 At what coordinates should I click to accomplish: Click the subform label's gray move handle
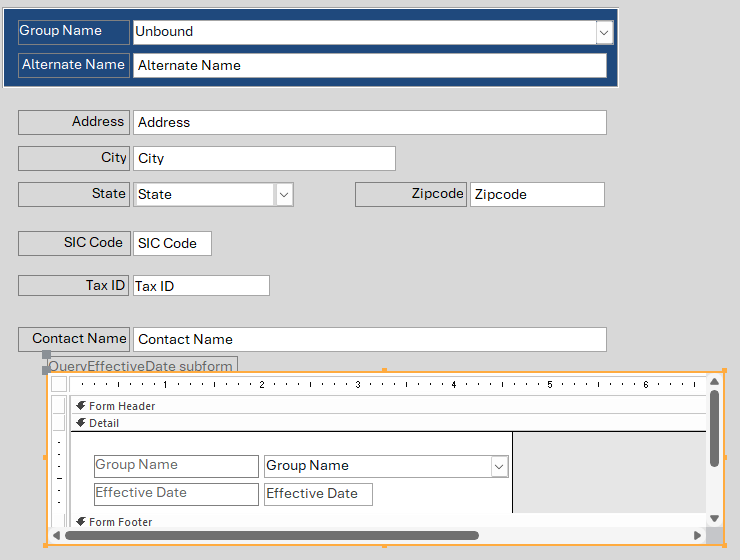tap(46, 354)
